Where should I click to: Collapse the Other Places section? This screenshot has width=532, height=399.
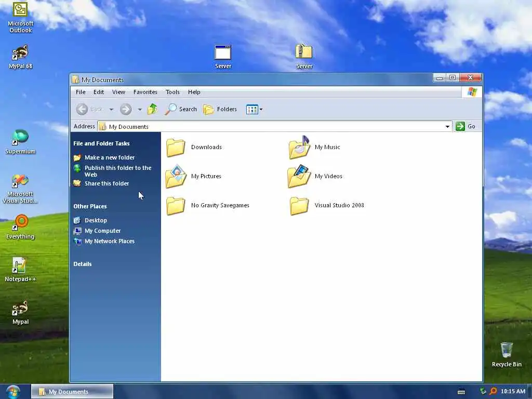pos(90,206)
